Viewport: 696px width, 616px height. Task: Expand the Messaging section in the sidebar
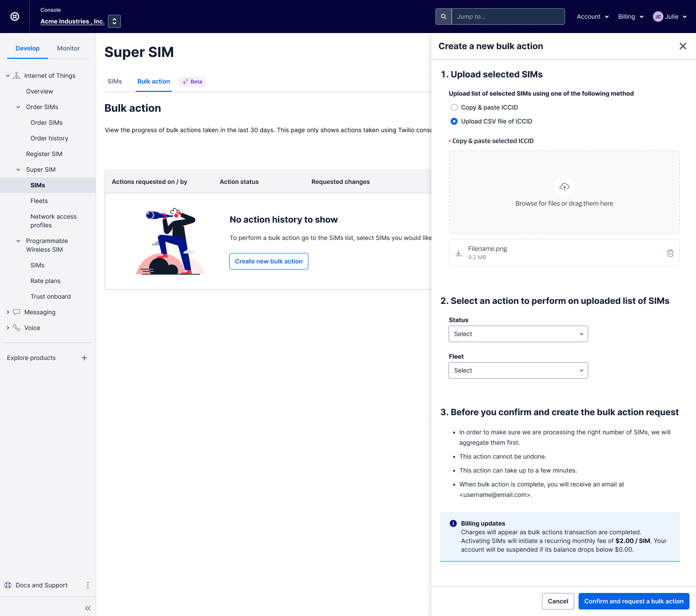tap(8, 312)
